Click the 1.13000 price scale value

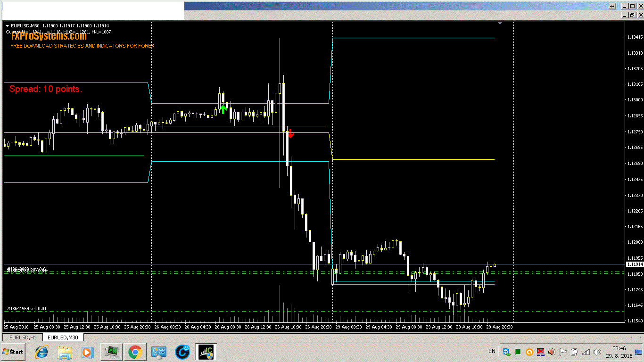tap(634, 100)
